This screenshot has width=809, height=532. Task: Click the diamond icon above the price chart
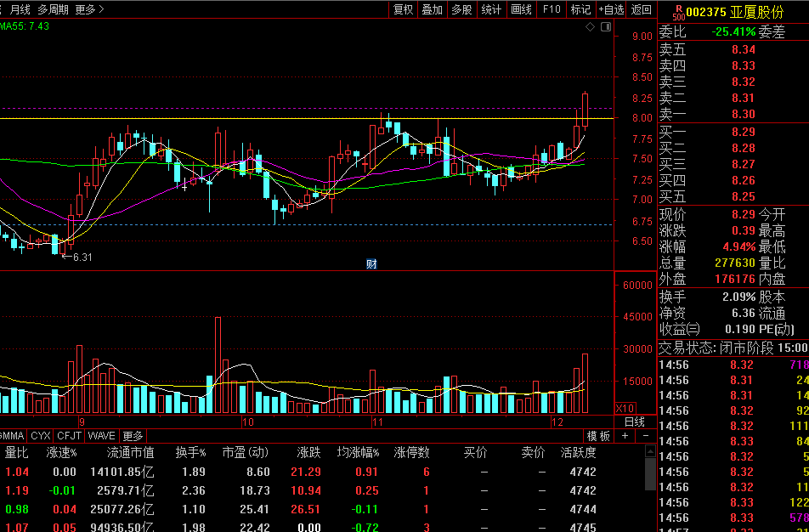pos(591,27)
